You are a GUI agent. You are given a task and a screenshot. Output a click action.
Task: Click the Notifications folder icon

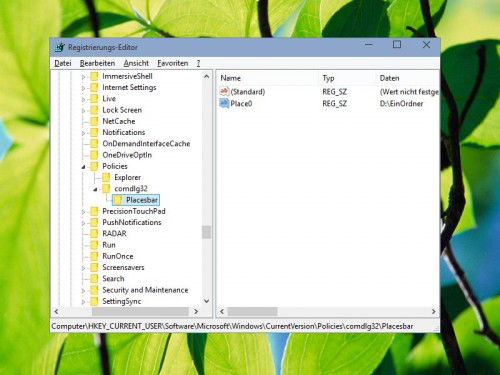[94, 132]
